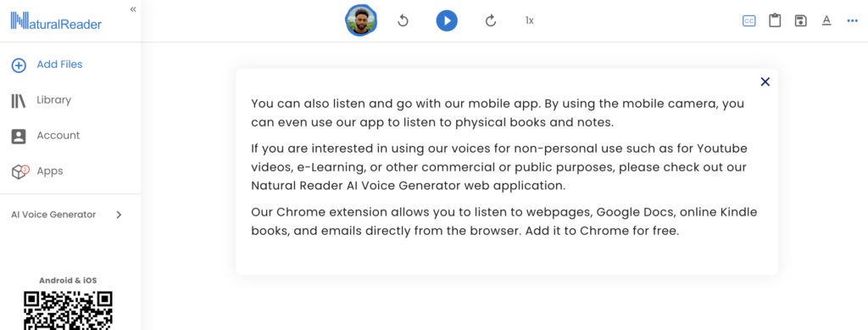Image resolution: width=868 pixels, height=330 pixels.
Task: Open the text formatting A icon
Action: [826, 21]
